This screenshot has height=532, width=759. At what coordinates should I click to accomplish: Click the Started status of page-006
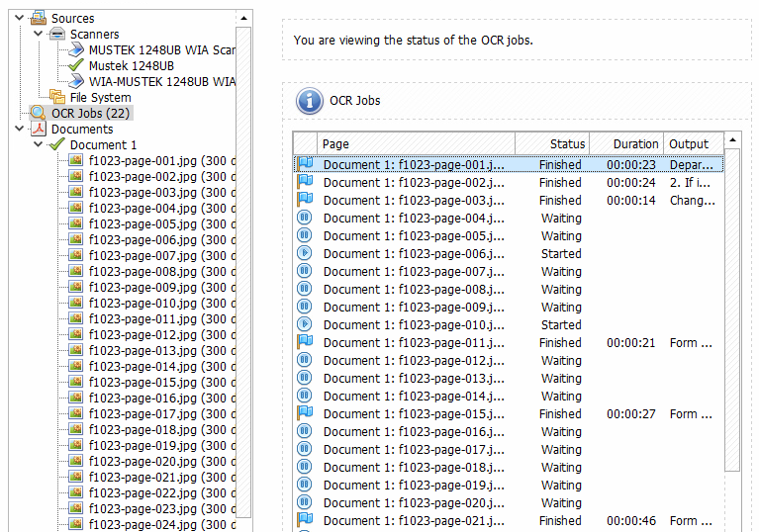561,253
